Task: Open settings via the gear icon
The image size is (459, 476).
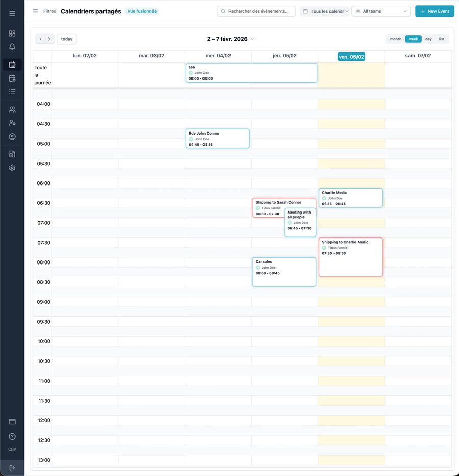Action: [x=12, y=167]
